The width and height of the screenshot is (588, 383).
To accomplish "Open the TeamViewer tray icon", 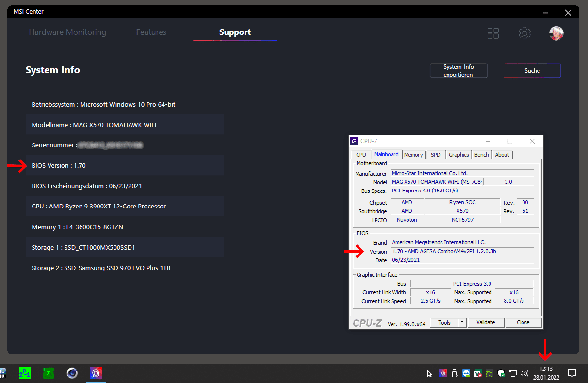I will pos(466,373).
